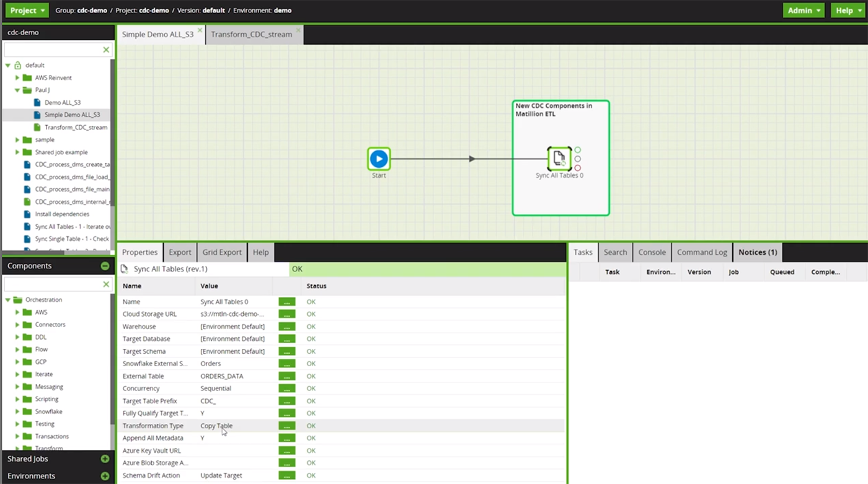Click the project tree search input

point(53,50)
